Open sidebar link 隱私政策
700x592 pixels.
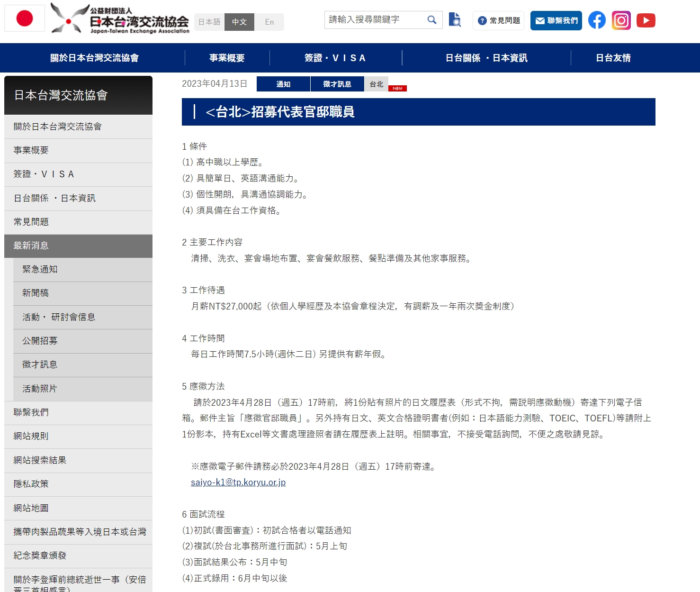79,484
